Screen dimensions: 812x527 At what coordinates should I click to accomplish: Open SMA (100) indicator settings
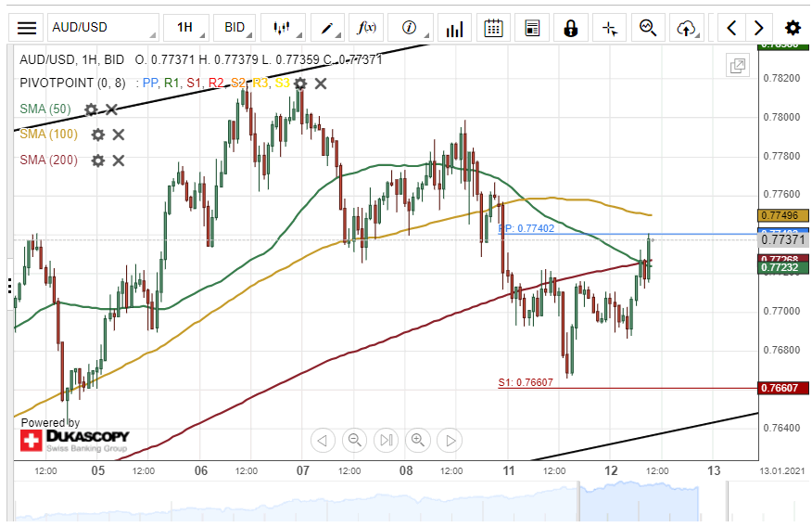pos(97,135)
